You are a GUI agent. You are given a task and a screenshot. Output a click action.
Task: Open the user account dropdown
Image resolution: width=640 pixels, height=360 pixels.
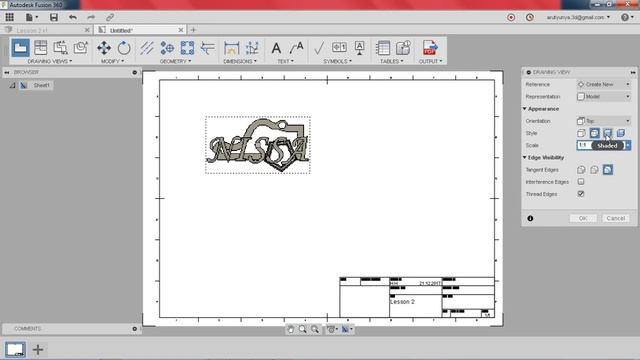tap(578, 17)
